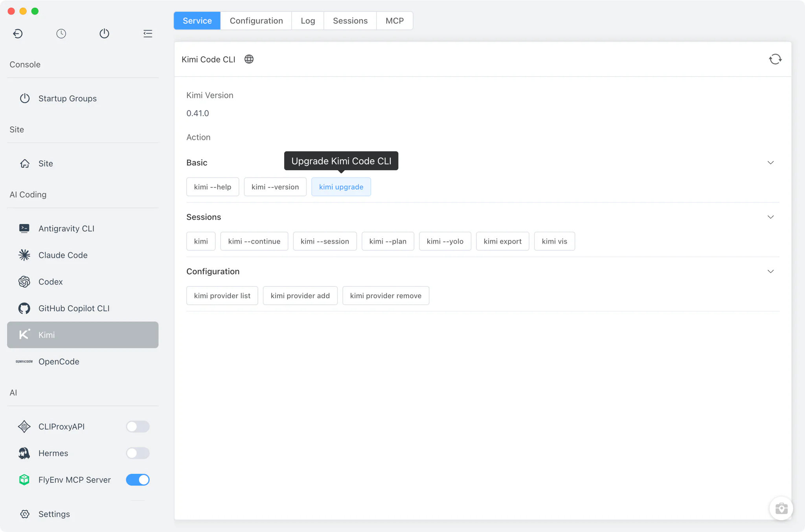The width and height of the screenshot is (805, 532).
Task: Open Startup Groups in sidebar
Action: click(x=83, y=98)
